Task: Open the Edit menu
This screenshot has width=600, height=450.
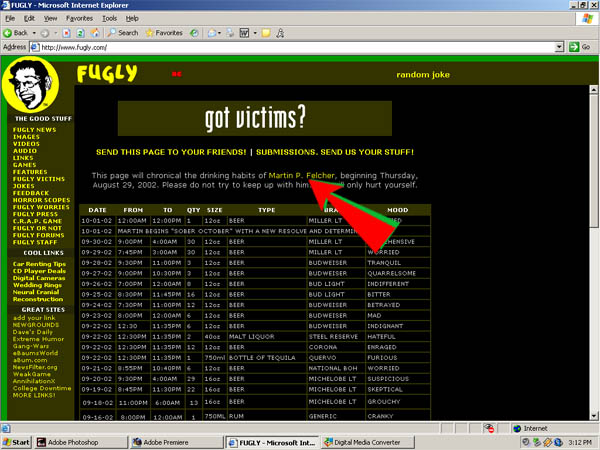Action: 29,18
